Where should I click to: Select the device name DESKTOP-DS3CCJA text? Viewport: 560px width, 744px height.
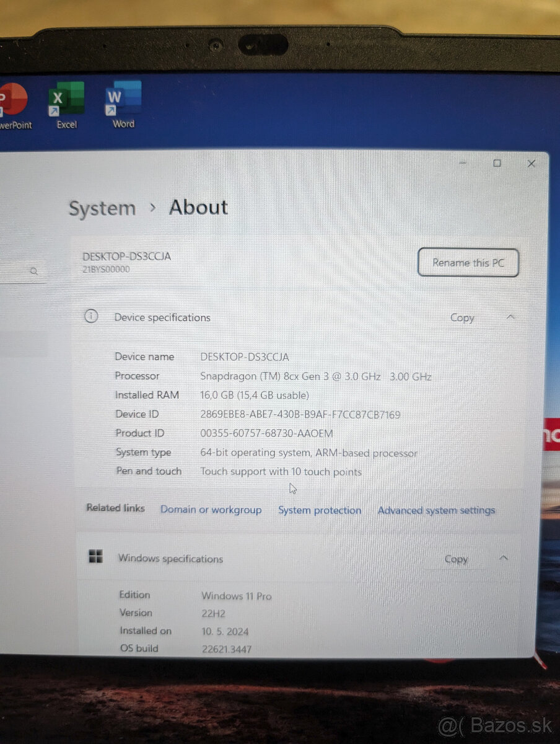[x=128, y=256]
